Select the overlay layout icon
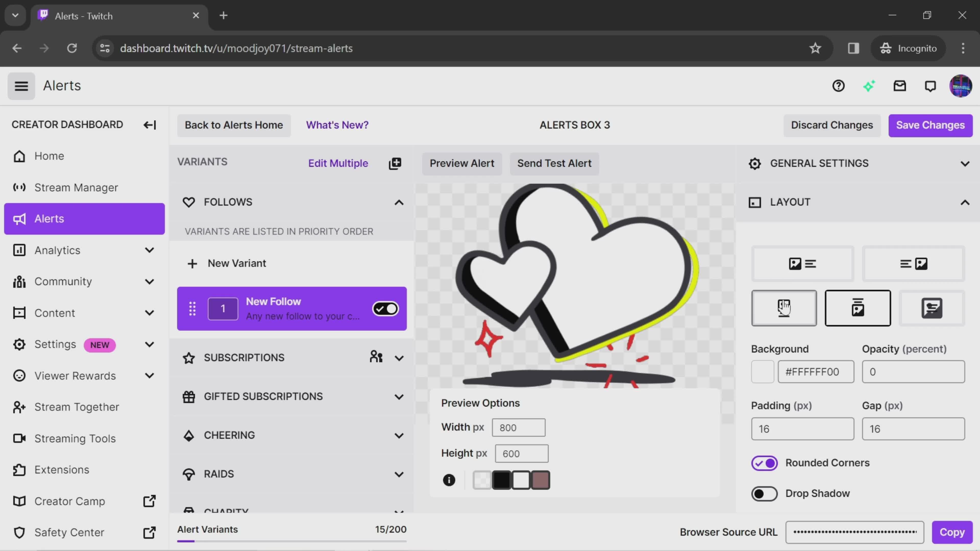980x551 pixels. click(932, 307)
